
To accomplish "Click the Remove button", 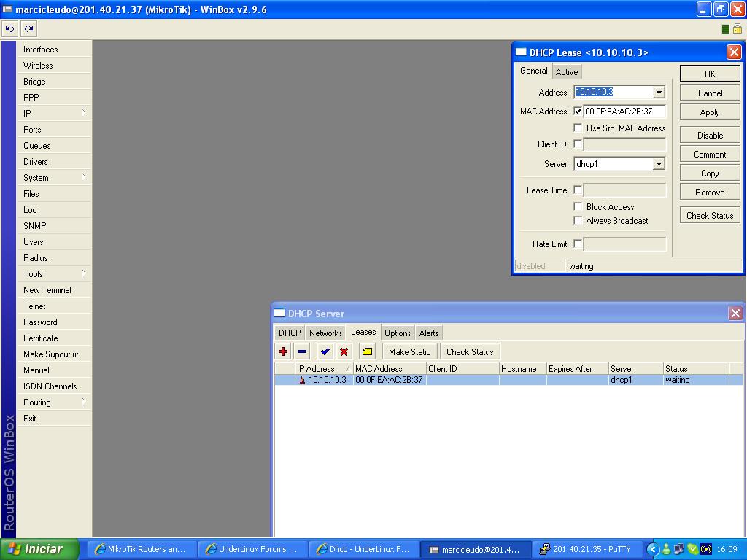I will [x=710, y=192].
